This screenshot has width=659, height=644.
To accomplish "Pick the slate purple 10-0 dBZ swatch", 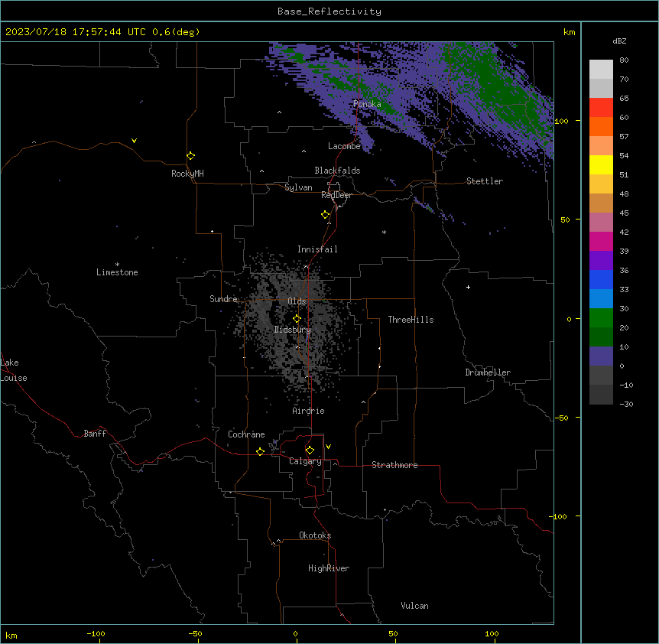I will click(x=601, y=356).
